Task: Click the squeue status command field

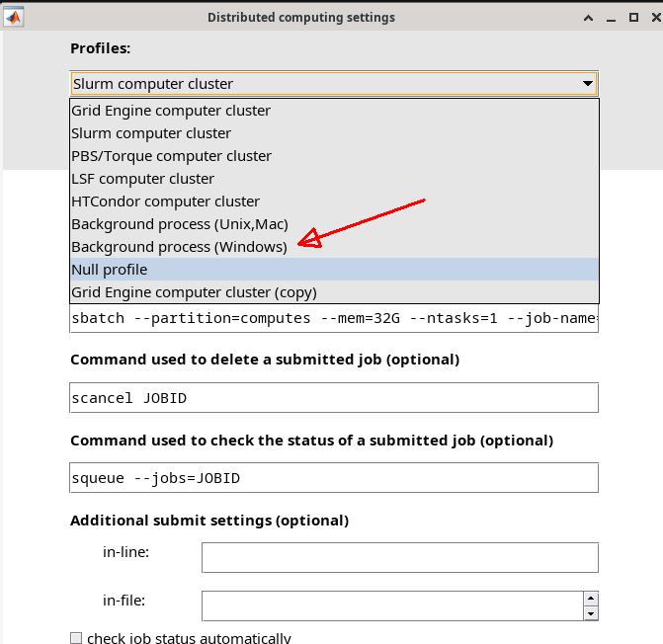Action: click(x=334, y=478)
